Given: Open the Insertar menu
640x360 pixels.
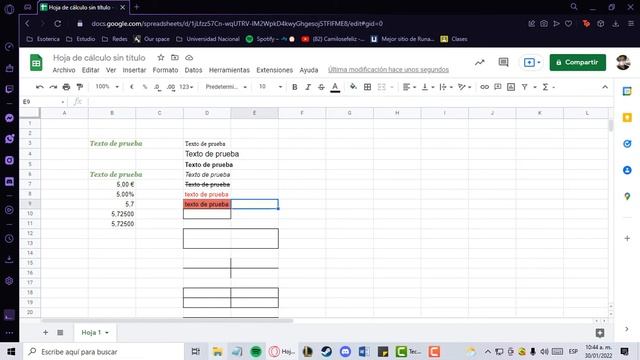Looking at the screenshot, I should tap(134, 70).
